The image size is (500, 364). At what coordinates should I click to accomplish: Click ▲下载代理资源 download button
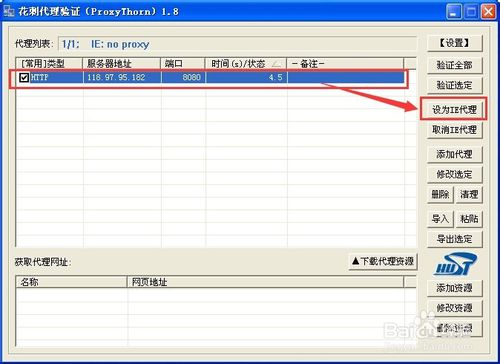383,261
